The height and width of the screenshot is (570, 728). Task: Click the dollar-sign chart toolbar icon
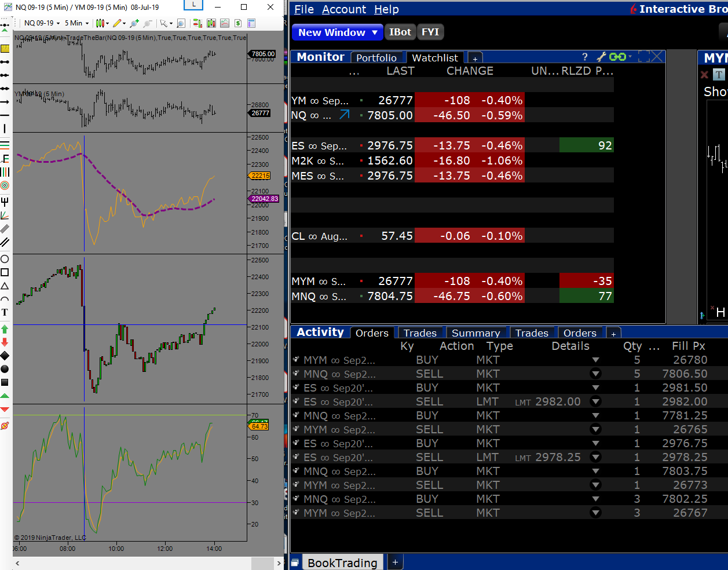[x=237, y=23]
